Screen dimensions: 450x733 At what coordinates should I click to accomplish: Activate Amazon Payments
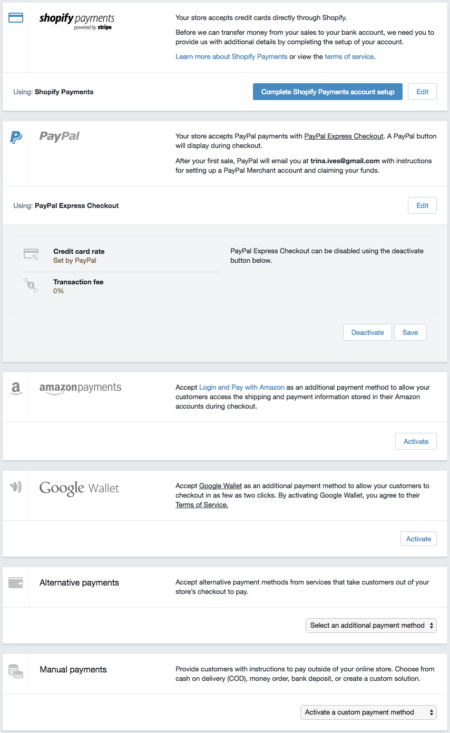416,441
